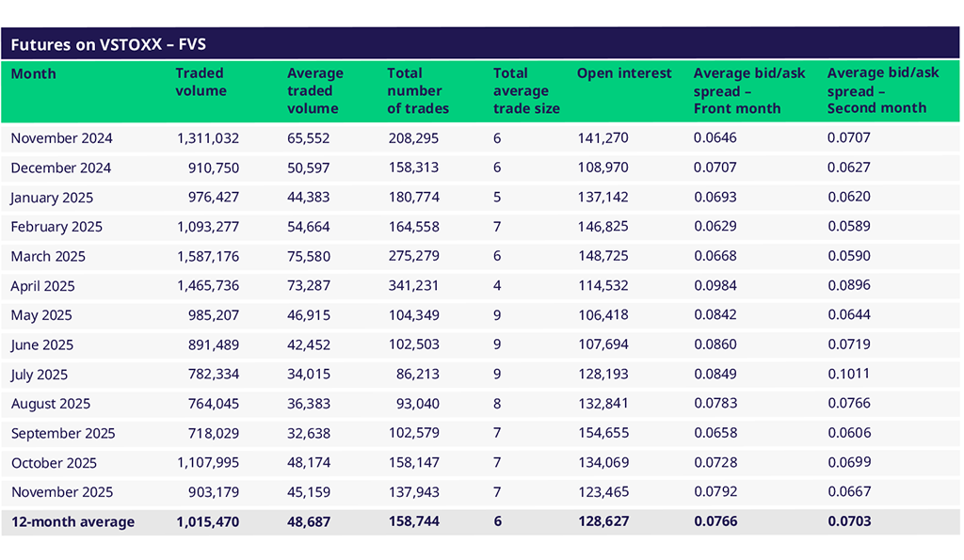Screen dimensions: 964x560
Task: Click the 'March 2025' row label
Action: (x=48, y=257)
